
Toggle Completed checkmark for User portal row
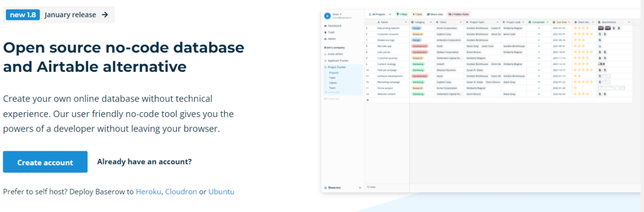539,52
